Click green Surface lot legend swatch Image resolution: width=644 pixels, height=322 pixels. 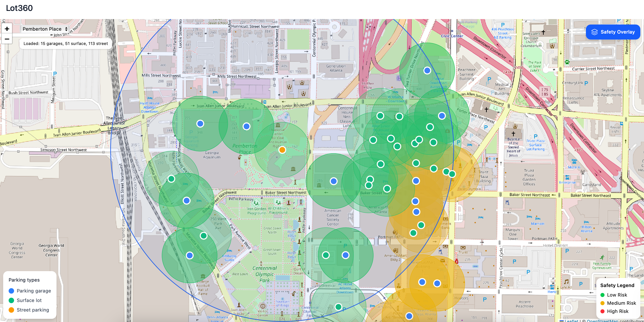click(11, 300)
